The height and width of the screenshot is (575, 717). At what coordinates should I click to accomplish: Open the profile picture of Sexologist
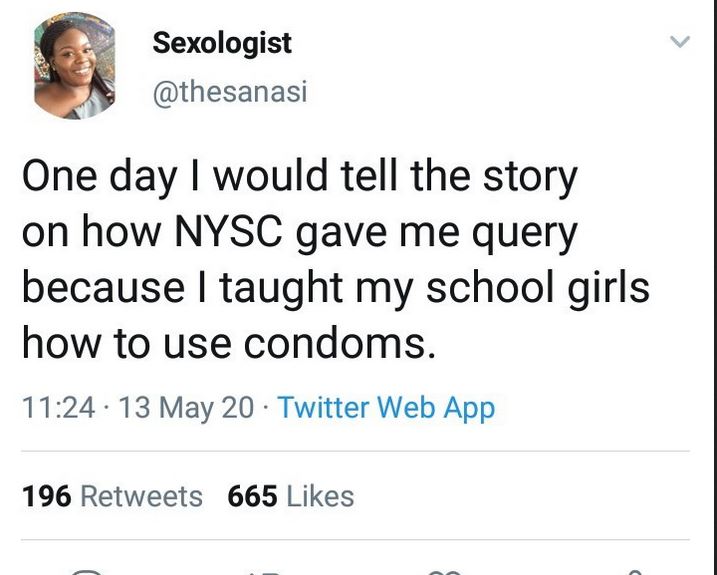click(x=74, y=67)
